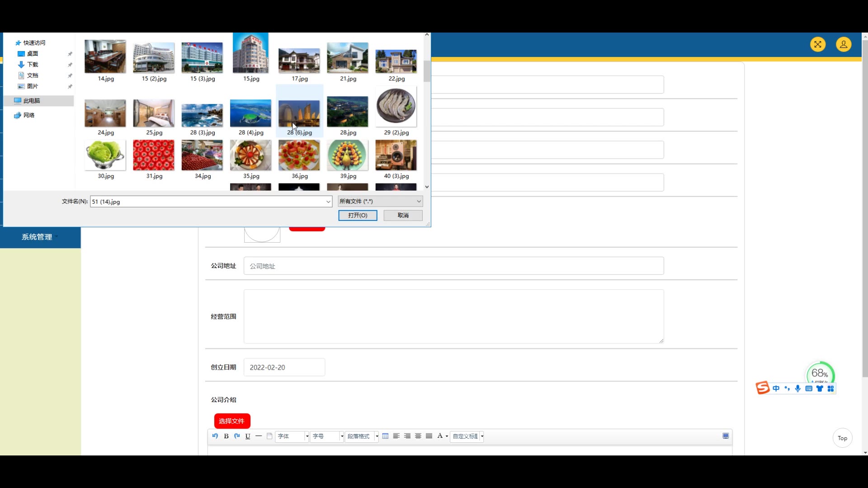Select 快速访问 in the navigation pane
The height and width of the screenshot is (488, 868).
coord(34,43)
